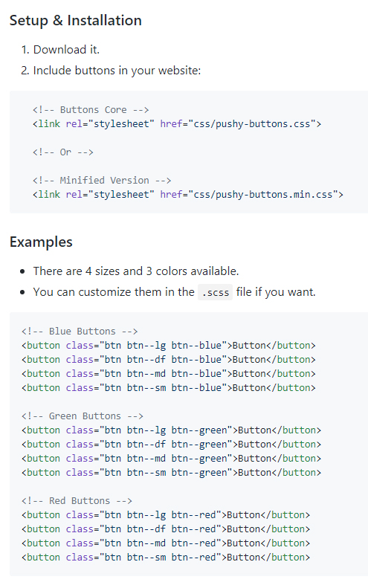This screenshot has width=368, height=588.
Task: Select the 'btn--df btn--green' code line
Action: pyautogui.click(x=172, y=445)
